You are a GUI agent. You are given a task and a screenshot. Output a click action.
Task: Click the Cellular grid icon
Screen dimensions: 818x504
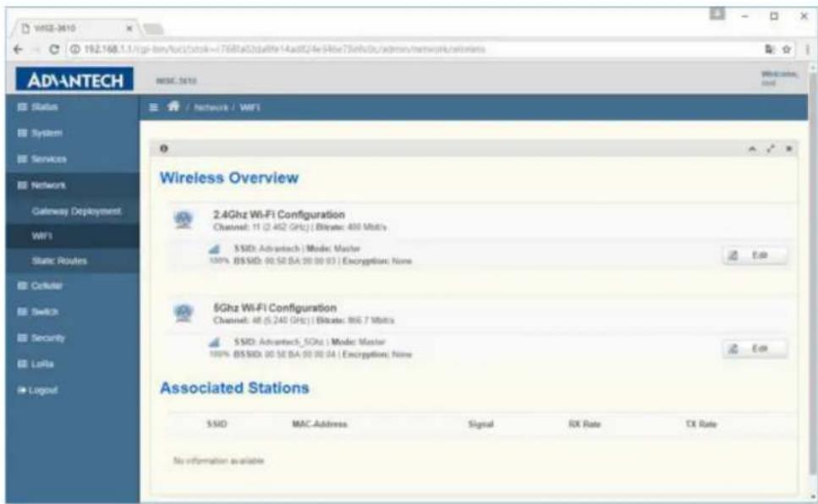tap(22, 286)
